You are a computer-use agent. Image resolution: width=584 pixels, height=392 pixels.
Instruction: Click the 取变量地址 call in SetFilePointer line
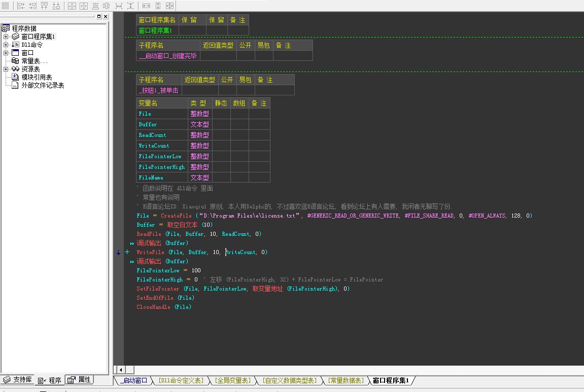267,289
